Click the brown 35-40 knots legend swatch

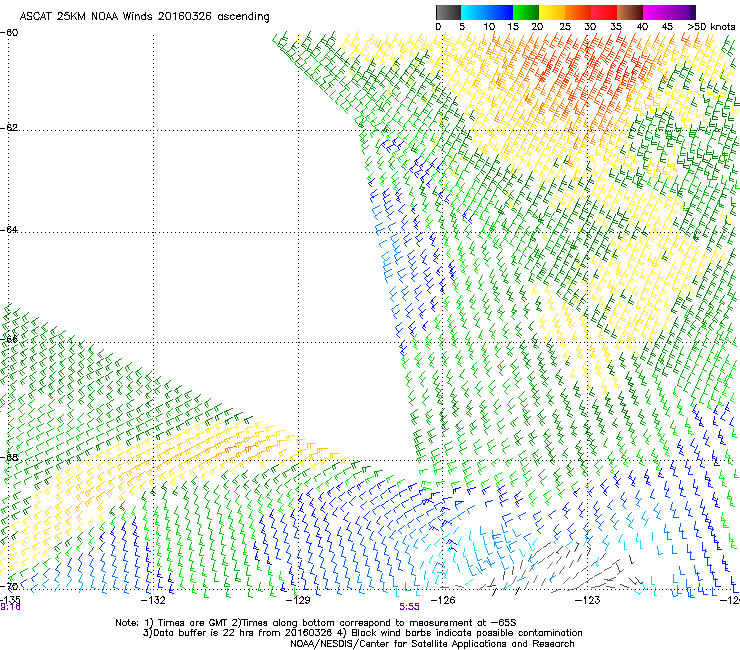pyautogui.click(x=630, y=12)
